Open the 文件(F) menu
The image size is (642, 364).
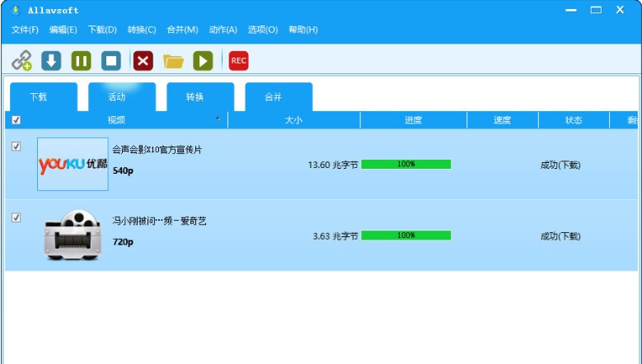coord(25,30)
